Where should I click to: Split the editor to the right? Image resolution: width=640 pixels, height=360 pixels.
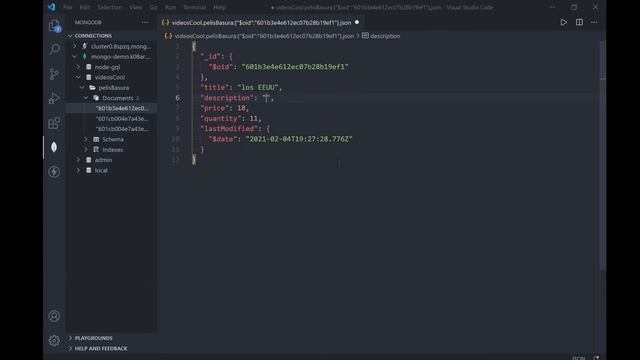coord(579,22)
